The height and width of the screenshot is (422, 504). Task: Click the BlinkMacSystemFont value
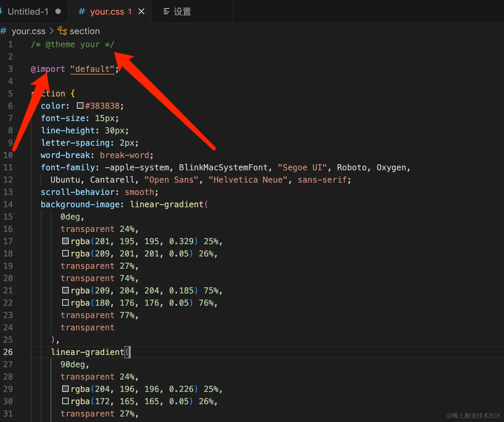(223, 168)
